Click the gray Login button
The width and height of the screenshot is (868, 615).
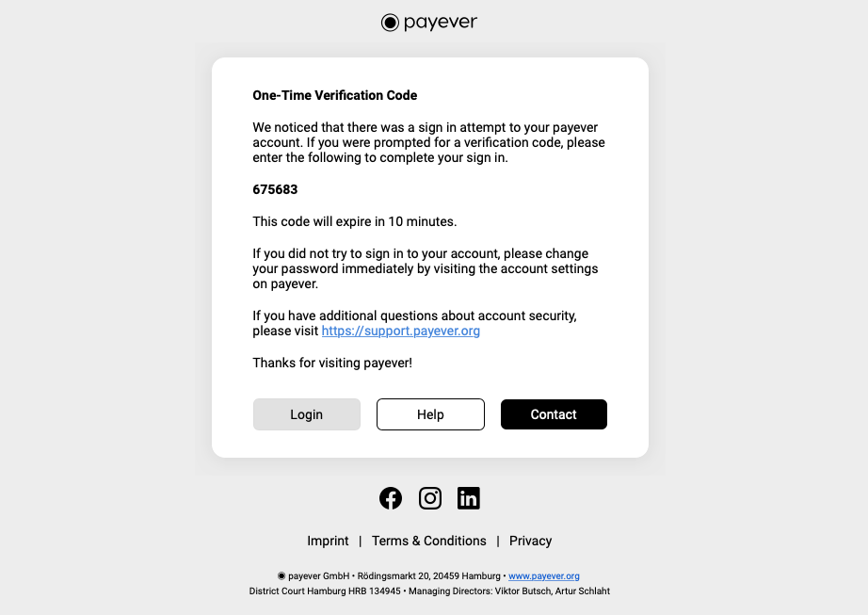point(307,414)
